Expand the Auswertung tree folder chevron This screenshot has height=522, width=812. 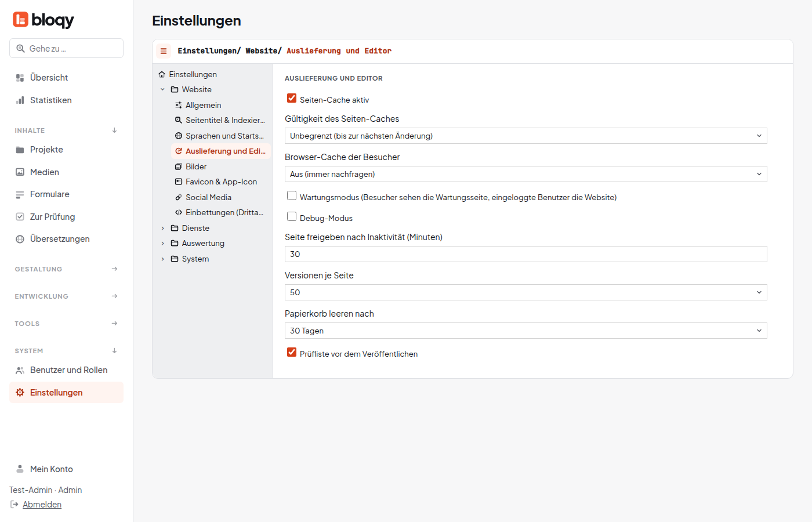point(162,244)
